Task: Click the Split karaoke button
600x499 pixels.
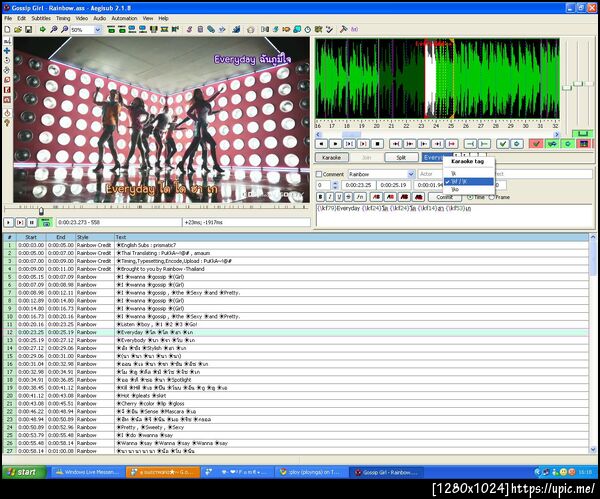Action: (x=401, y=157)
